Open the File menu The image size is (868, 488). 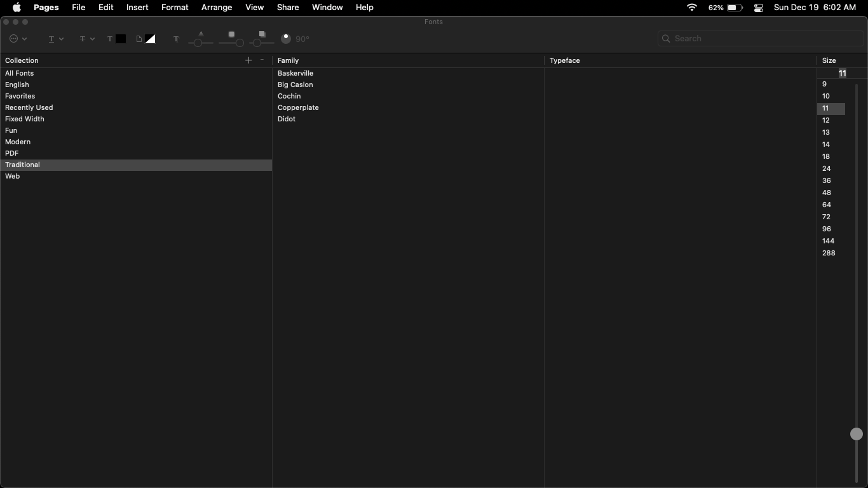tap(78, 8)
